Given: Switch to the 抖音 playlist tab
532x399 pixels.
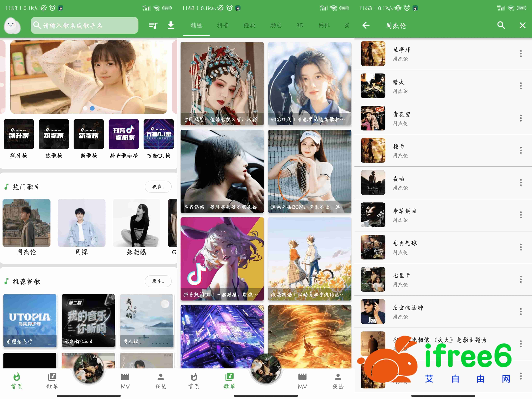Looking at the screenshot, I should click(223, 25).
